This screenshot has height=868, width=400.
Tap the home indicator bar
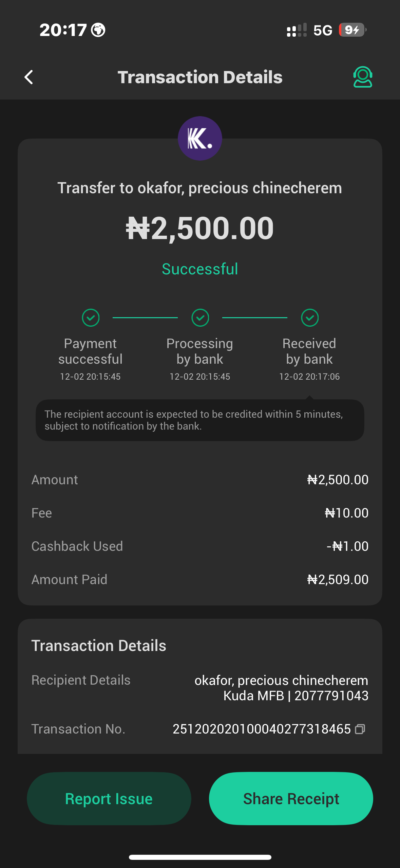pyautogui.click(x=200, y=857)
